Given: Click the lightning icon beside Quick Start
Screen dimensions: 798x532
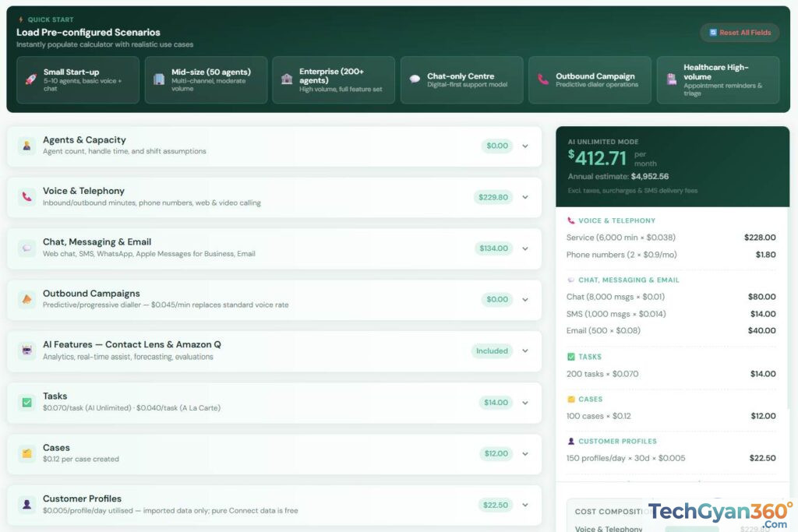Looking at the screenshot, I should (x=21, y=19).
